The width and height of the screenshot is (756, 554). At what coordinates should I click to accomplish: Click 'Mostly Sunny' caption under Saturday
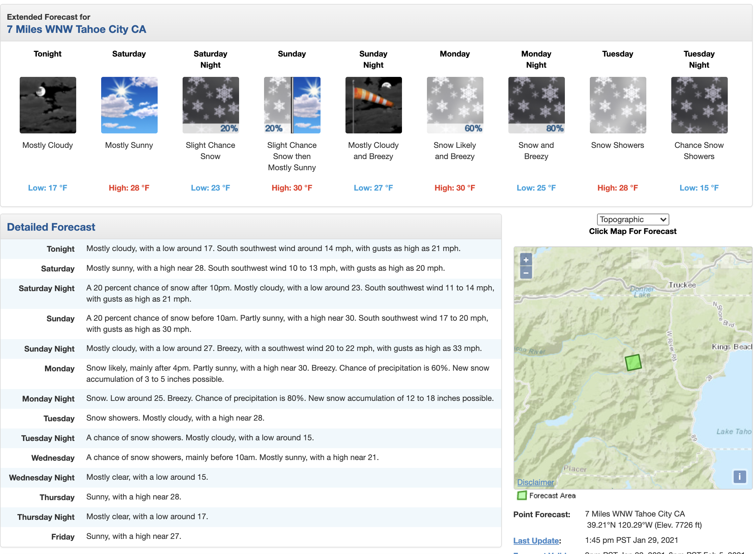point(129,146)
